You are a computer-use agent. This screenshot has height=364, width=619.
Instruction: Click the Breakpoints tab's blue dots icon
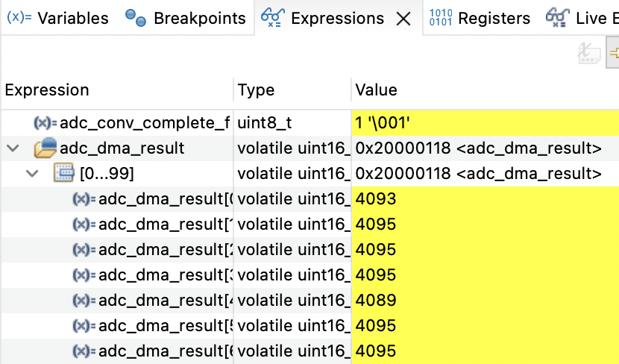point(136,18)
